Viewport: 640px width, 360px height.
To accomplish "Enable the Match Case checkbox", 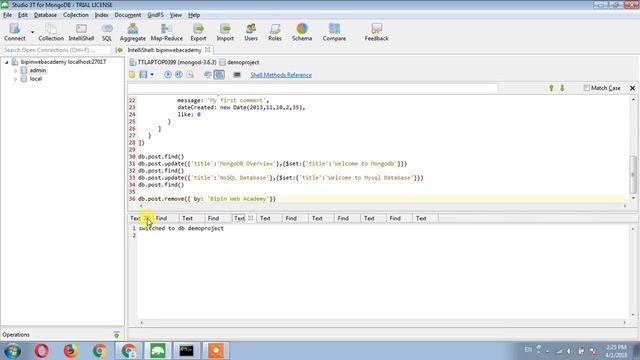I will coord(587,88).
